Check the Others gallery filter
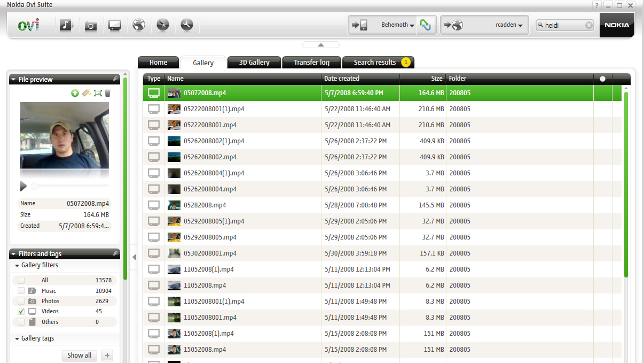 click(21, 322)
